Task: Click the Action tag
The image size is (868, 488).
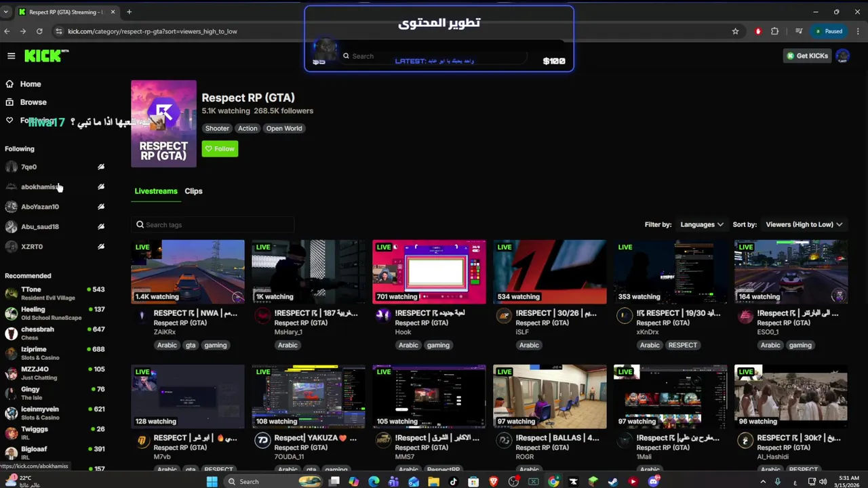Action: point(248,128)
